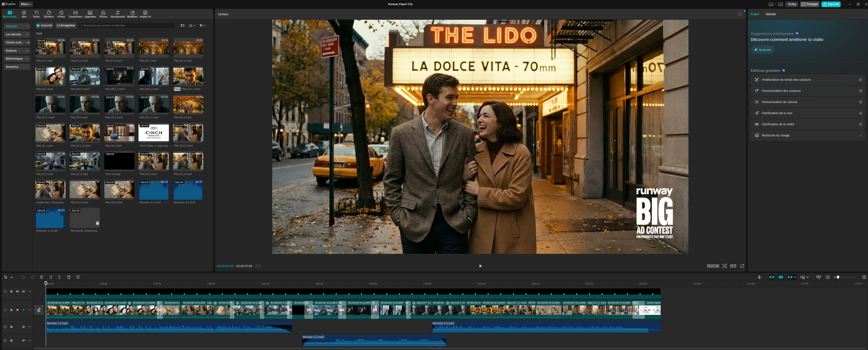
Task: Delete selected clip with trash icon
Action: click(69, 277)
